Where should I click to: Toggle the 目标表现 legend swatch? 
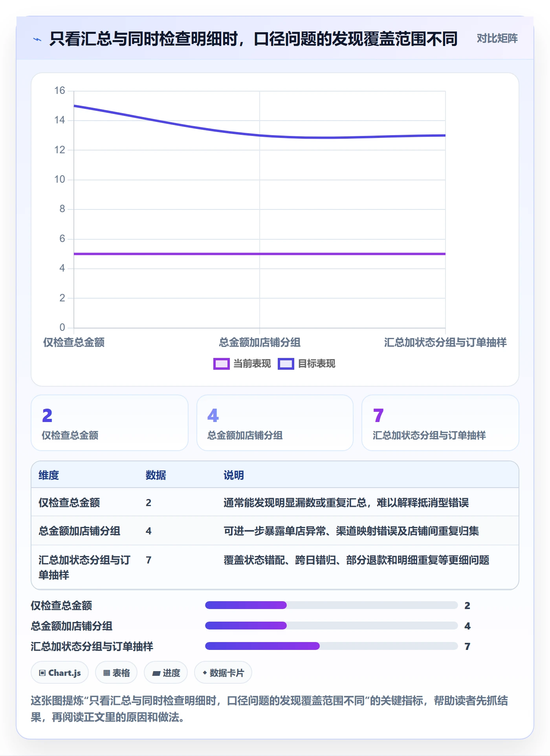point(286,364)
